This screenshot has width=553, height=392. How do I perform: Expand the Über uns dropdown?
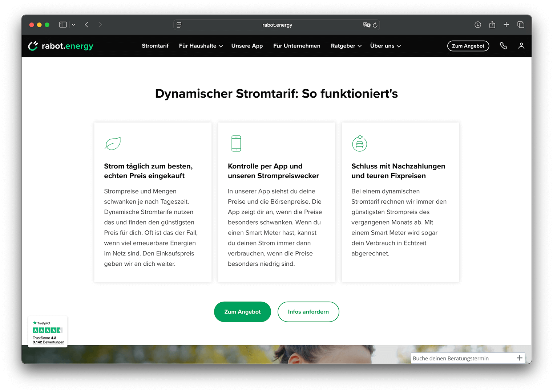384,46
